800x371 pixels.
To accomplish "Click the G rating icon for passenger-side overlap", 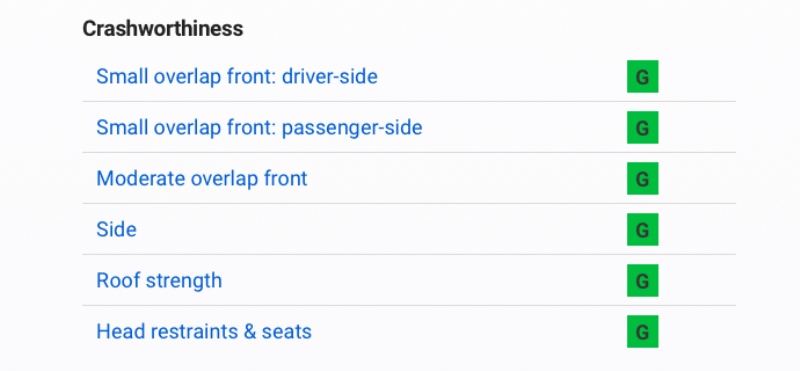I will [x=642, y=128].
